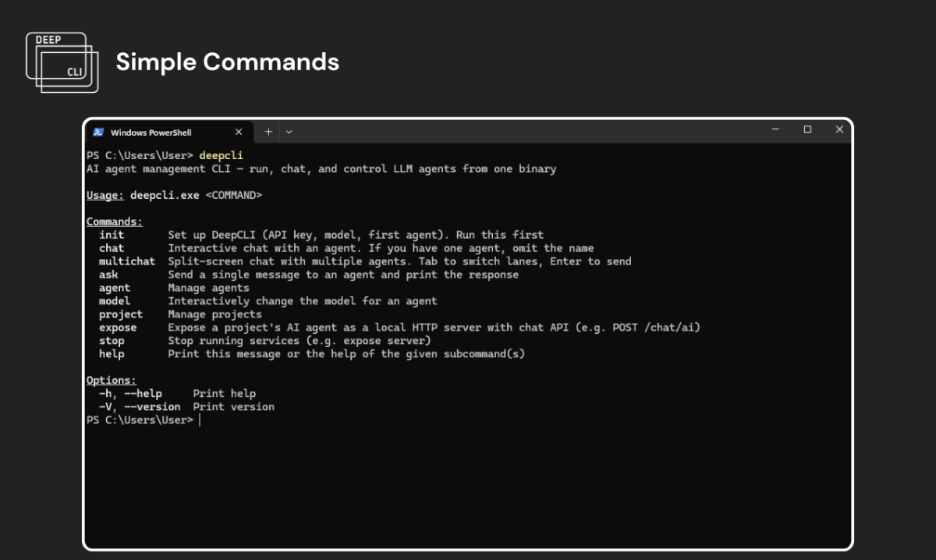This screenshot has width=936, height=560.
Task: Click the DeepCLI logo in the top left
Action: [62, 62]
